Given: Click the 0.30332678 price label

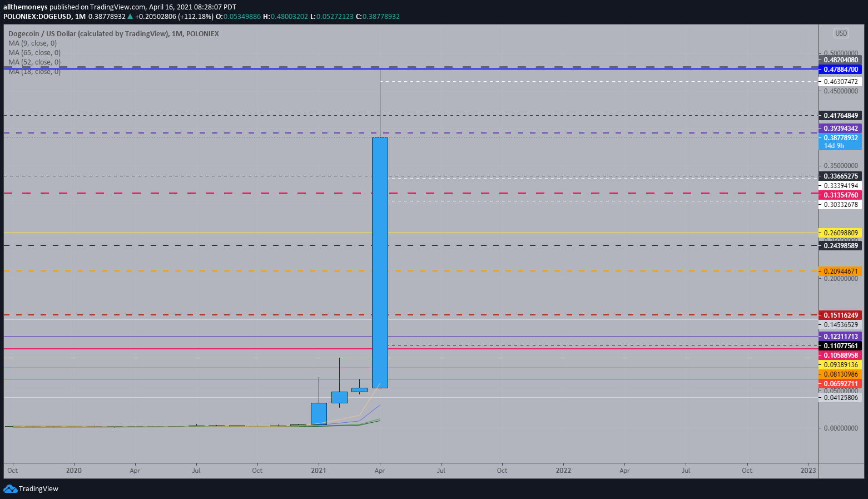Looking at the screenshot, I should tap(840, 205).
